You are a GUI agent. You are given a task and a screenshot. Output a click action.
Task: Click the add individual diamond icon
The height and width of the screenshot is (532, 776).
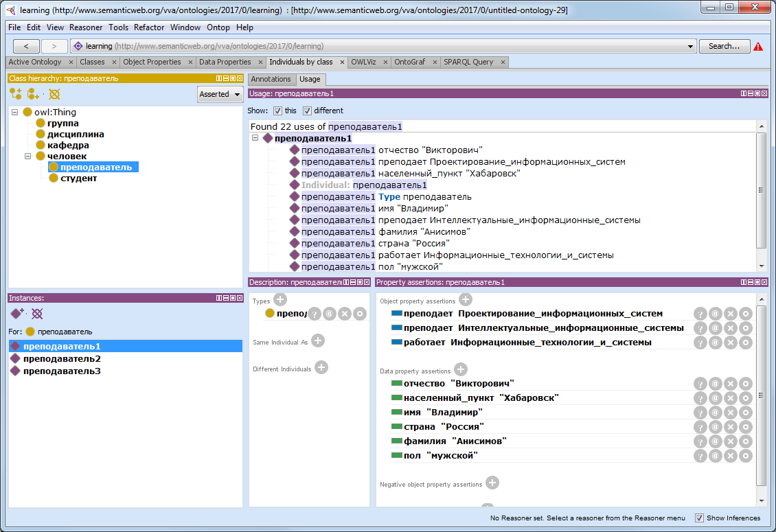[16, 314]
